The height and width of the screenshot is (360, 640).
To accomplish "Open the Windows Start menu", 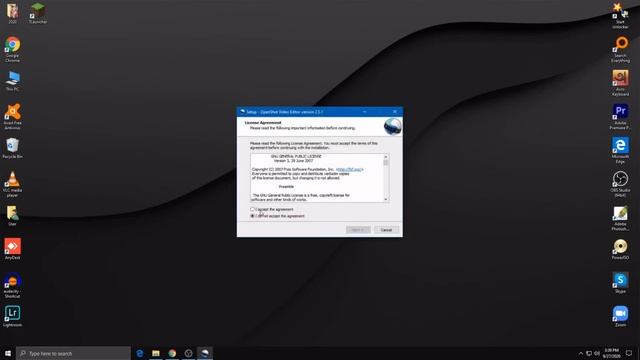I will (8, 353).
